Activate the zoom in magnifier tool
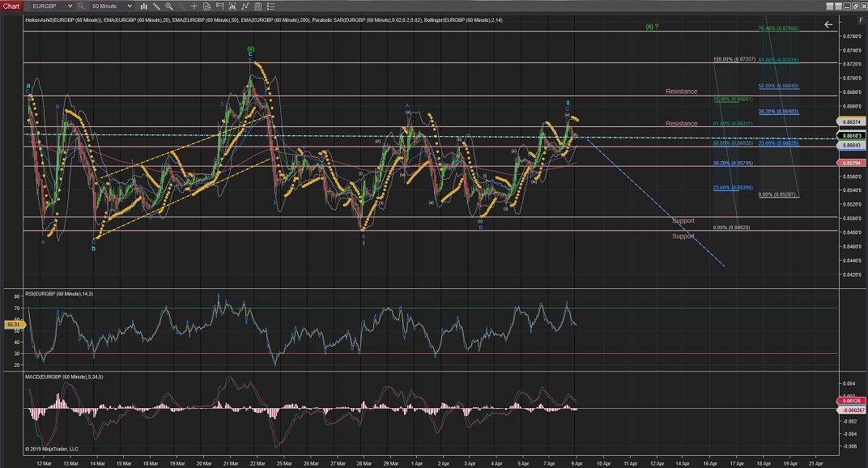The image size is (868, 468). pyautogui.click(x=169, y=6)
